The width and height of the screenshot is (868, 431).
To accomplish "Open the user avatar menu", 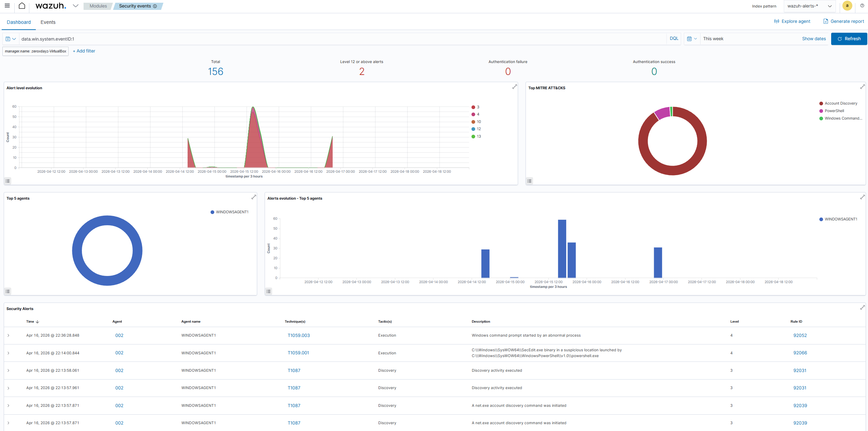I will (847, 6).
